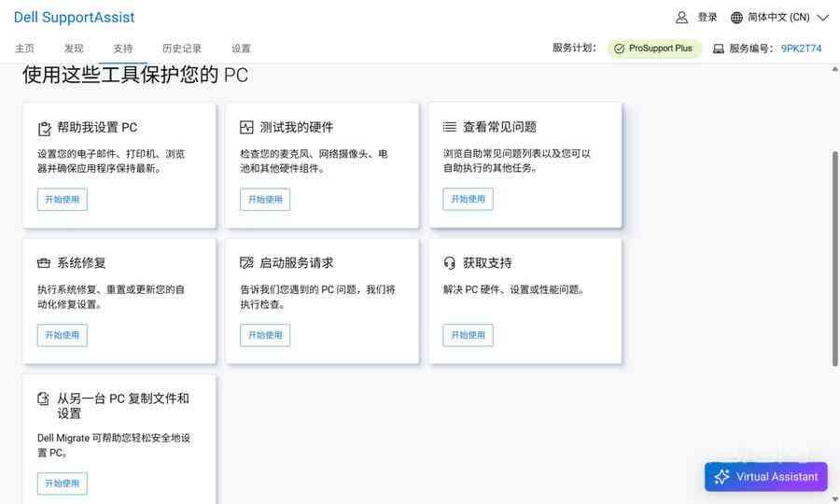Select the 支持 tab
The height and width of the screenshot is (504, 840).
[122, 49]
